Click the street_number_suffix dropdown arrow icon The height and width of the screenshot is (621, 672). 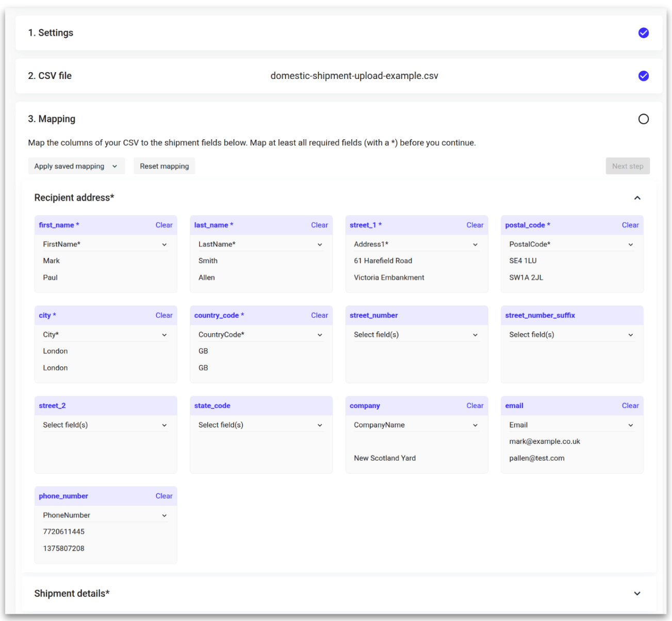630,335
